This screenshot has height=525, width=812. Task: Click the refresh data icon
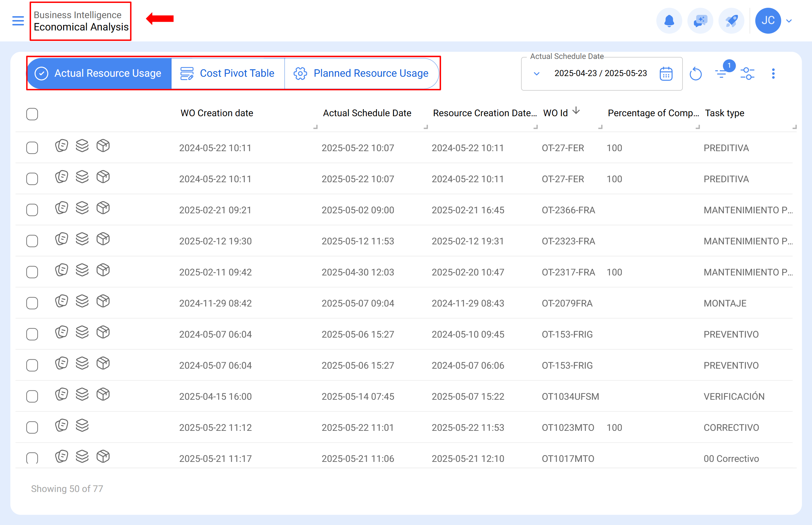pos(695,74)
